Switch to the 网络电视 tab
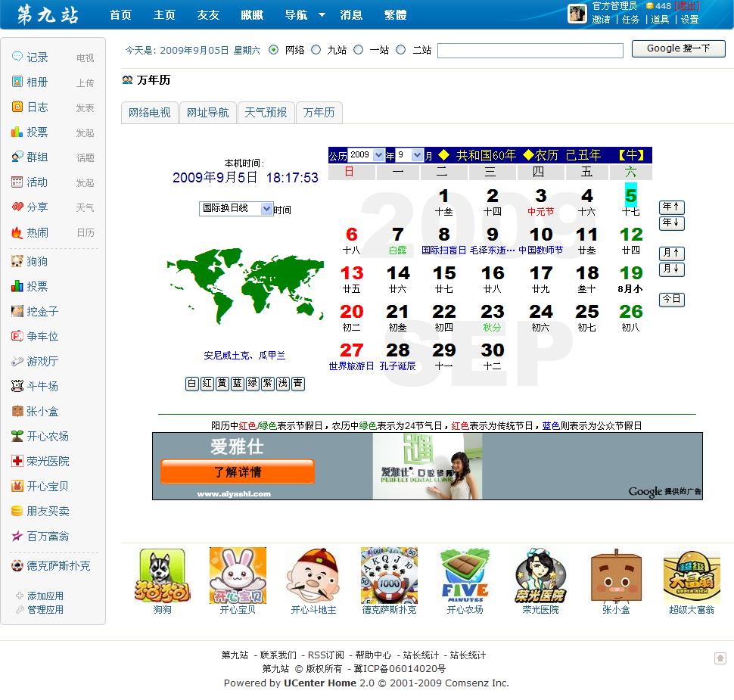 tap(150, 112)
